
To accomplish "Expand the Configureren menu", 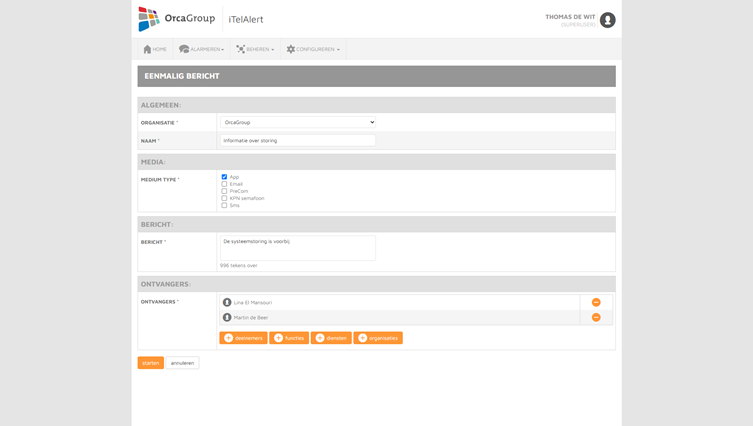I will click(x=313, y=49).
